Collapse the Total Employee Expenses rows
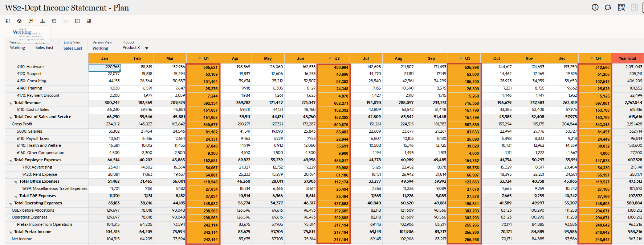Screen dimensions: 644x245 point(11,161)
